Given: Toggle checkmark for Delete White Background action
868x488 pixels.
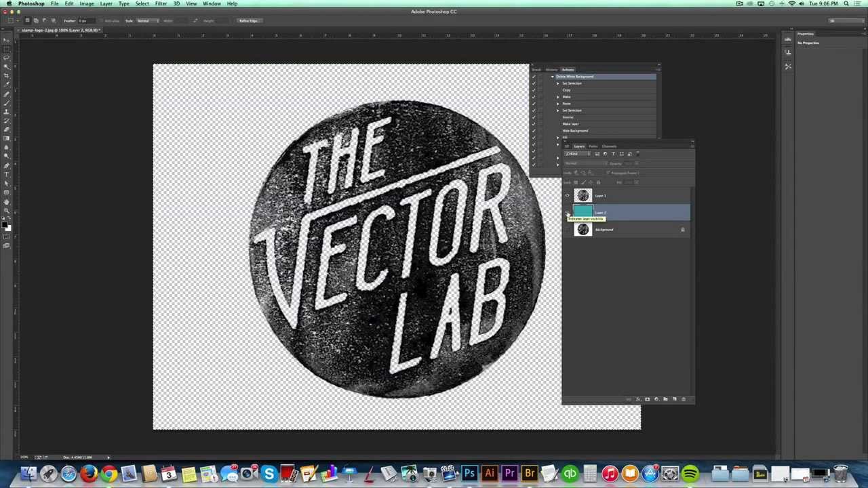Looking at the screenshot, I should [x=534, y=77].
